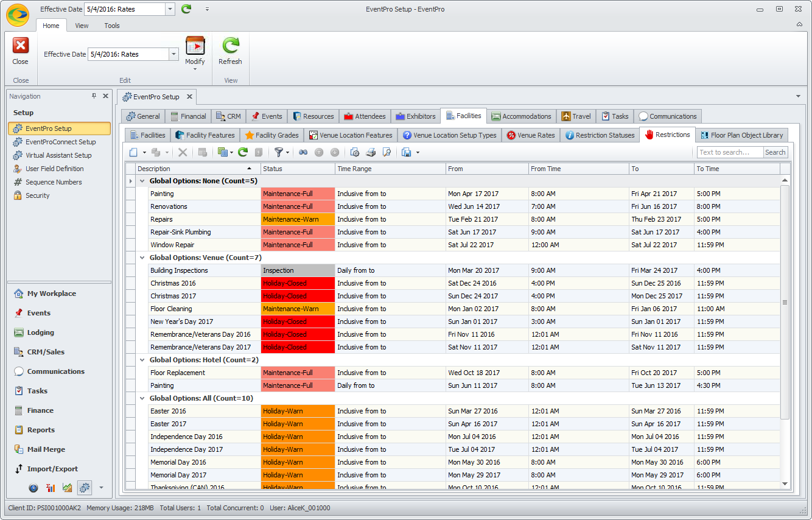
Task: Click the grid's vertical scrollbar thumb
Action: pos(785,302)
